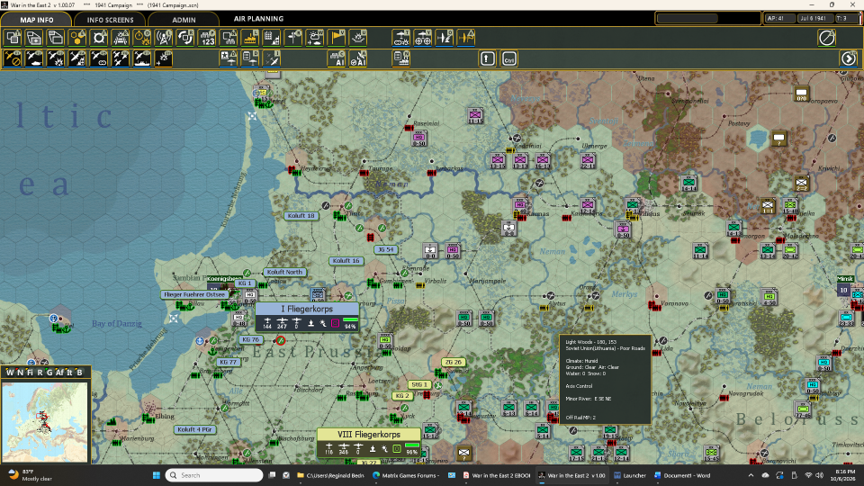
Task: Toggle the weather cloud and sun icon
Action: (315, 38)
